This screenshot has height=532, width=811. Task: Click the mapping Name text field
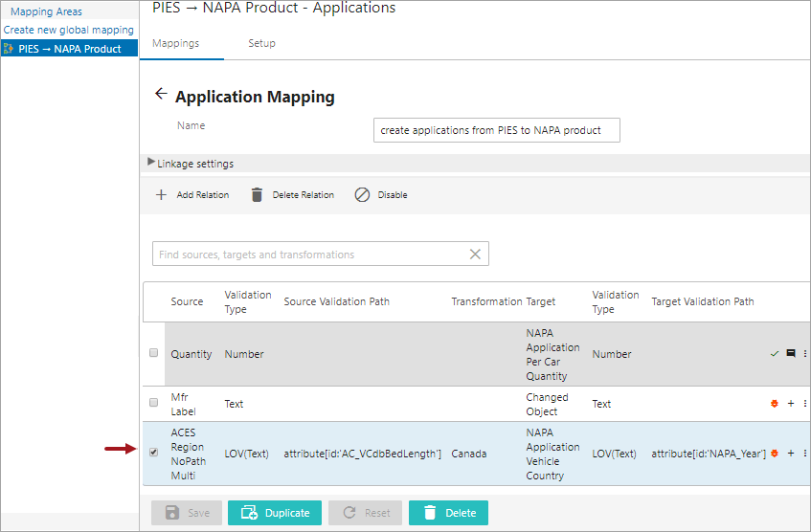point(496,130)
